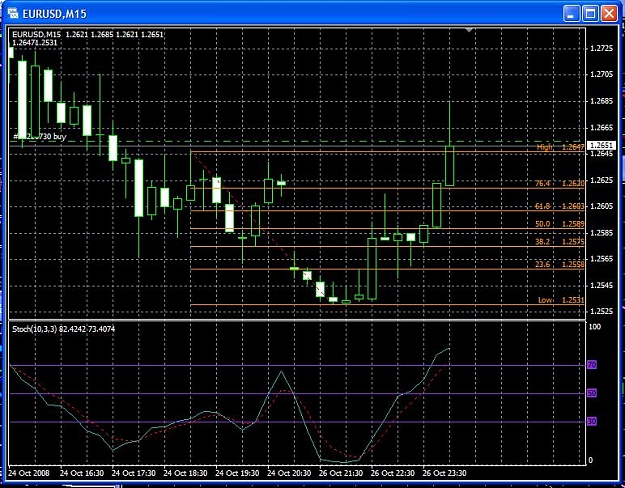625x488 pixels.
Task: Click the 1.2545 price scale value
Action: pyautogui.click(x=601, y=285)
